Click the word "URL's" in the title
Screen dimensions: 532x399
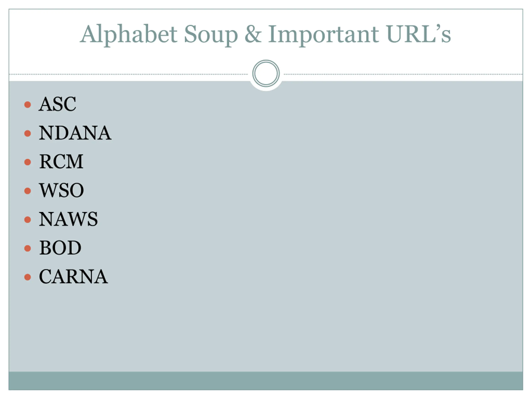click(x=419, y=34)
